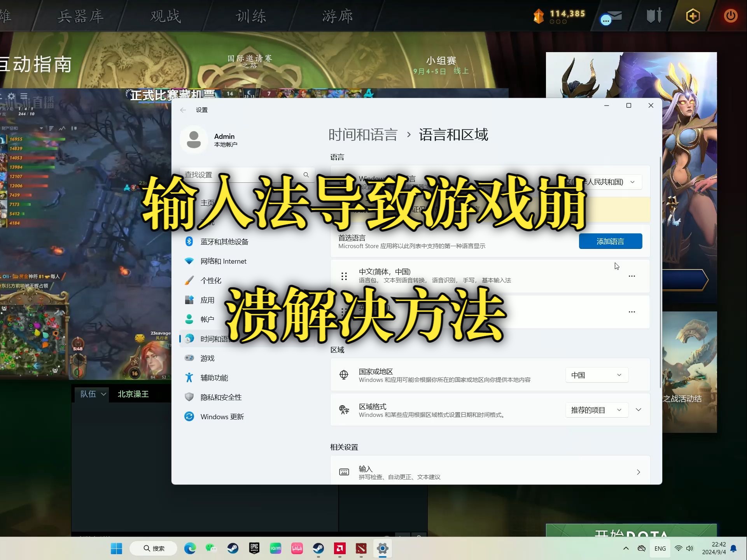Open iQIYI from the taskbar
This screenshot has height=560, width=747.
(x=276, y=548)
